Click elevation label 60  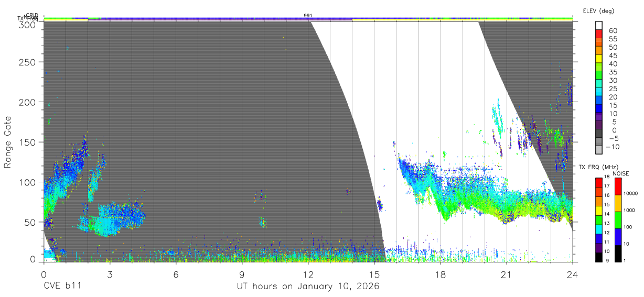(x=613, y=31)
